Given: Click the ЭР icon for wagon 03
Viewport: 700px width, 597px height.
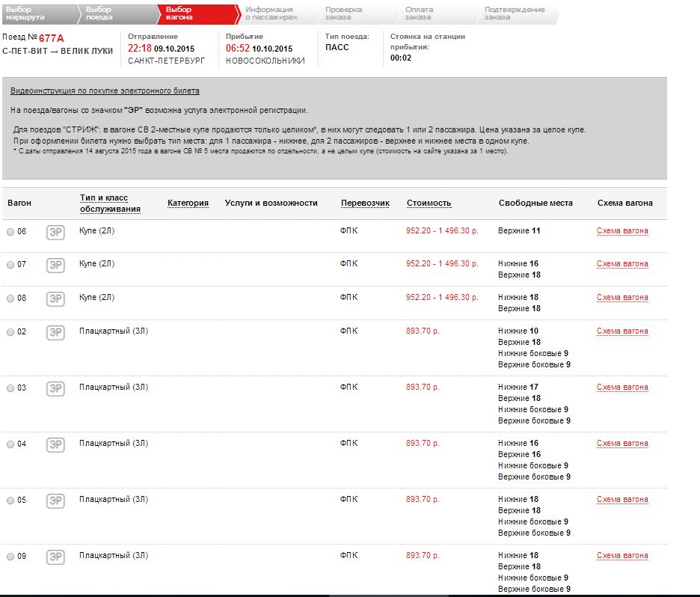Looking at the screenshot, I should coord(55,388).
